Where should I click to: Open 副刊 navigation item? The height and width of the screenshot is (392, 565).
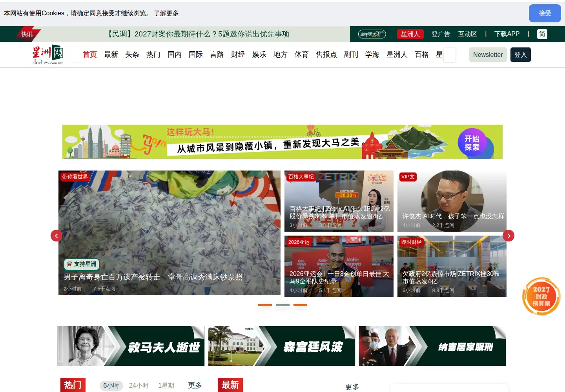tap(351, 54)
